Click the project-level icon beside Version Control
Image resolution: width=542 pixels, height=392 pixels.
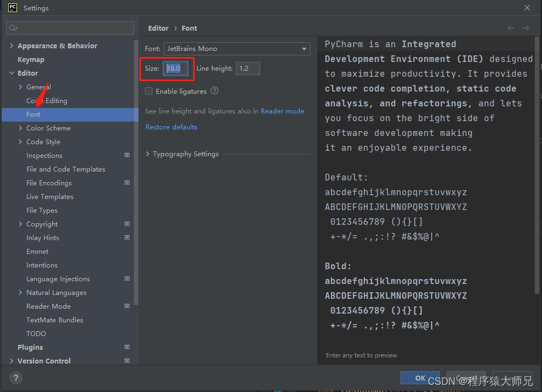click(127, 361)
